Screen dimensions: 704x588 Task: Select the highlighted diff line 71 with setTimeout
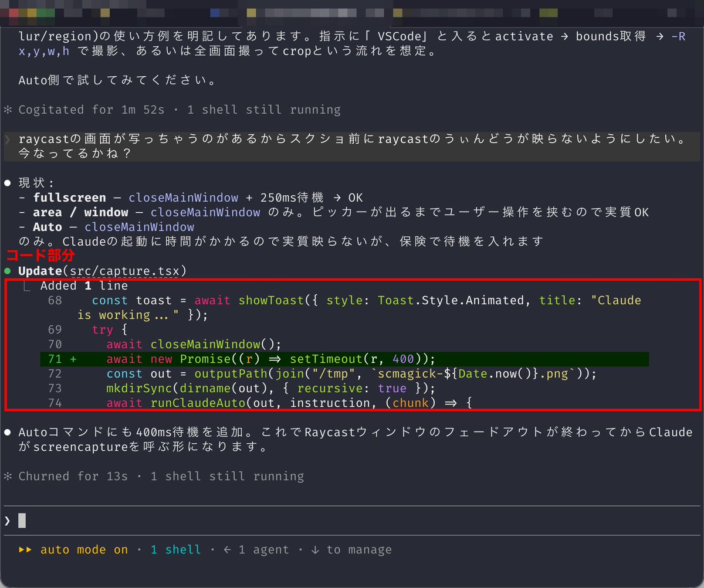coord(344,359)
